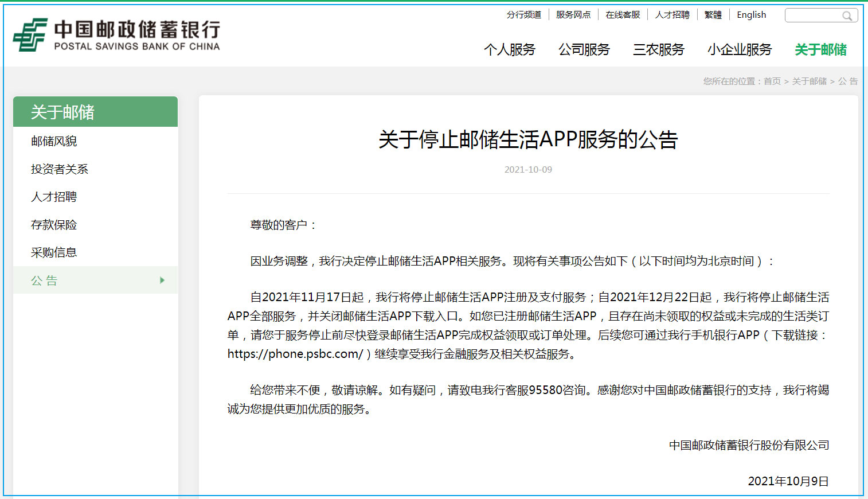
Task: Open 小企业服务 menu
Action: tap(740, 50)
